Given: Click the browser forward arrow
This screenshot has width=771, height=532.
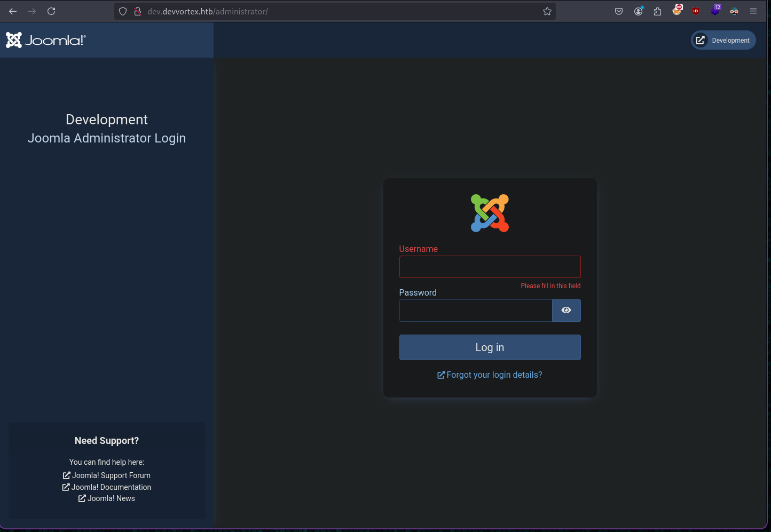Looking at the screenshot, I should (x=32, y=11).
